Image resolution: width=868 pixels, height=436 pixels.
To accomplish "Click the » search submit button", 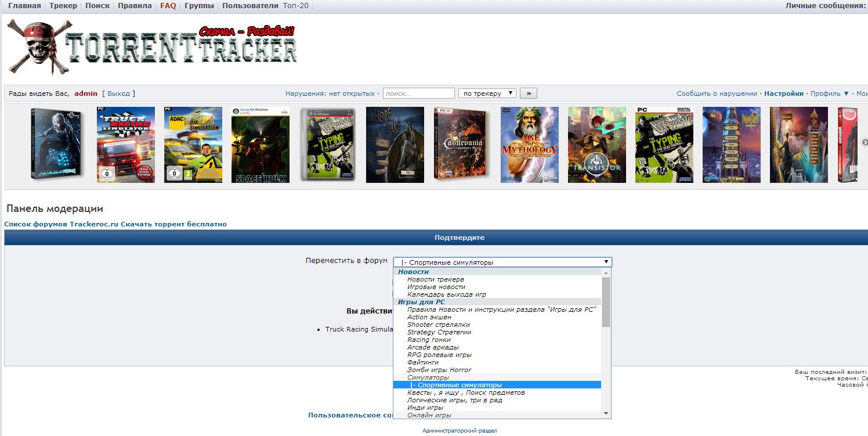I will point(529,93).
